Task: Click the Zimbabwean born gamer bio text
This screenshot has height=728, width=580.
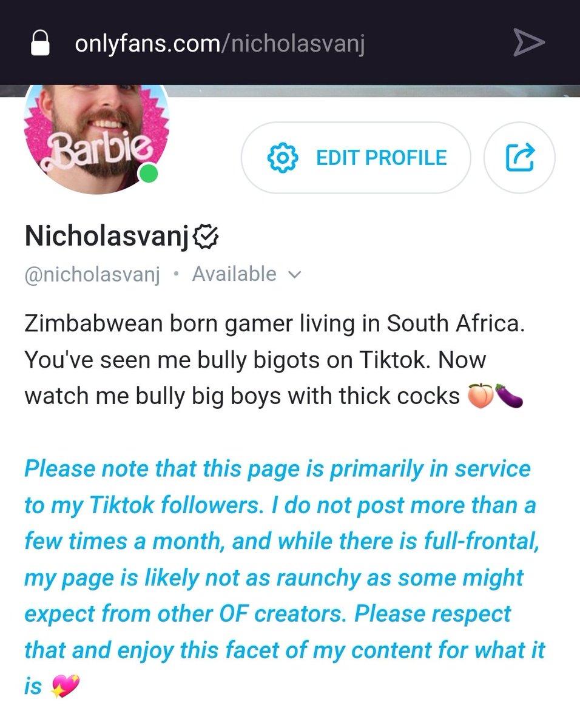Action: click(x=274, y=360)
